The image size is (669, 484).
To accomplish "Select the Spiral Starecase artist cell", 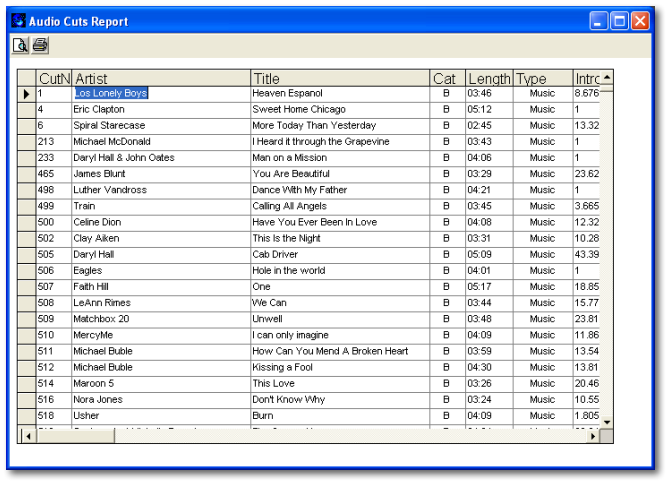I will (x=161, y=126).
